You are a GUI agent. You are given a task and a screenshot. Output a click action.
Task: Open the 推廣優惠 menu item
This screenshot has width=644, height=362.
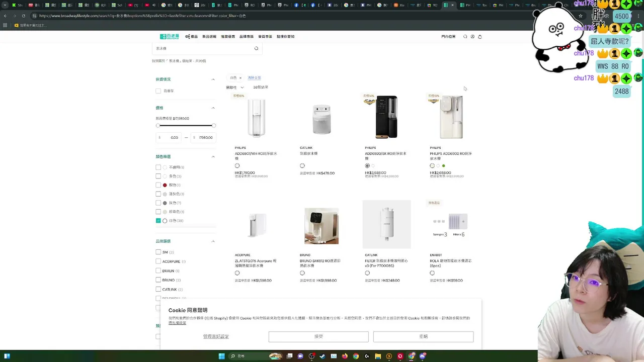tap(228, 37)
